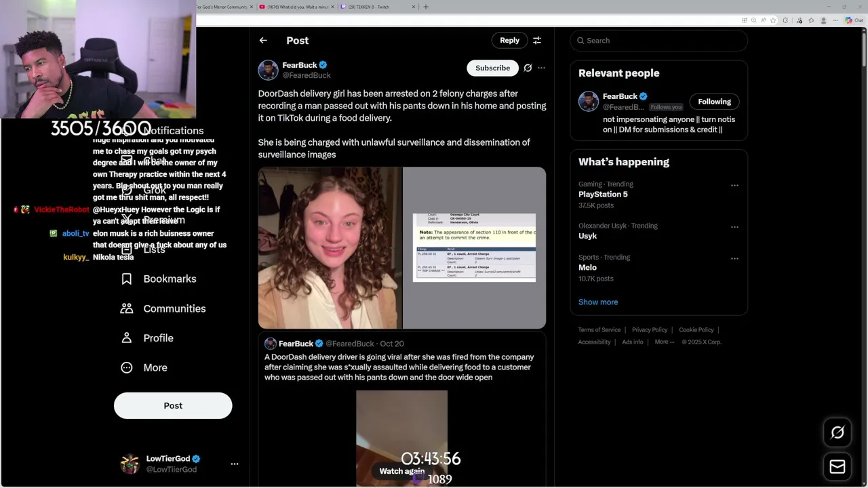Close the TEKKEN 8 Twitch tab

tap(414, 7)
